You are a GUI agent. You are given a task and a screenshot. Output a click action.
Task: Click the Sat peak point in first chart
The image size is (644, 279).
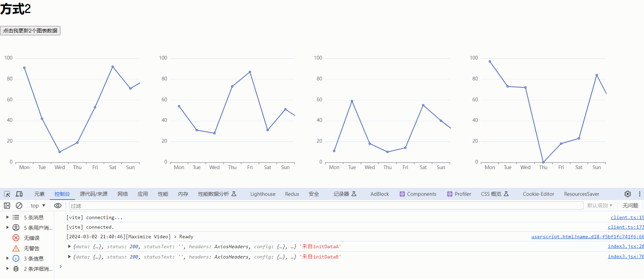[112, 67]
